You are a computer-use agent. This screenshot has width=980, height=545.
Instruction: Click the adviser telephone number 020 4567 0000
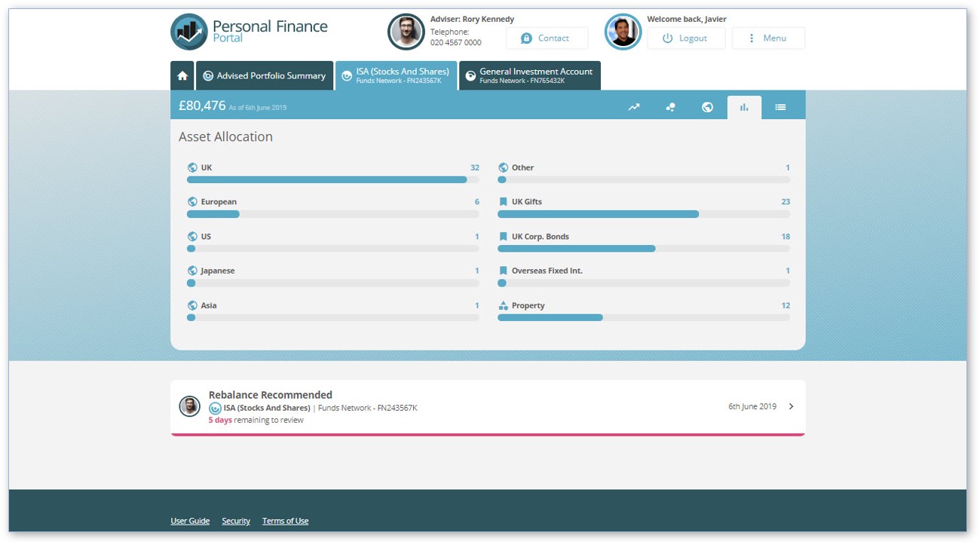pyautogui.click(x=455, y=43)
